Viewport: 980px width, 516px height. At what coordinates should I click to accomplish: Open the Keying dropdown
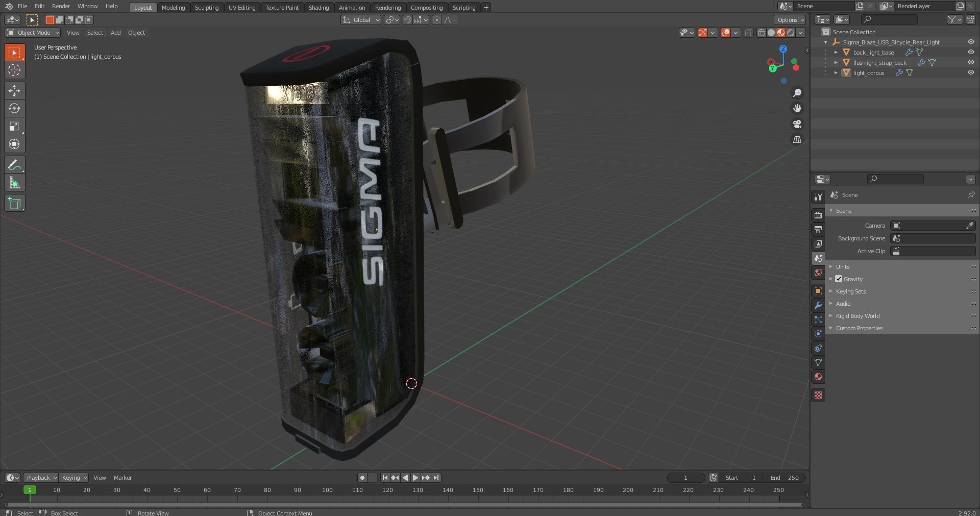[74, 478]
